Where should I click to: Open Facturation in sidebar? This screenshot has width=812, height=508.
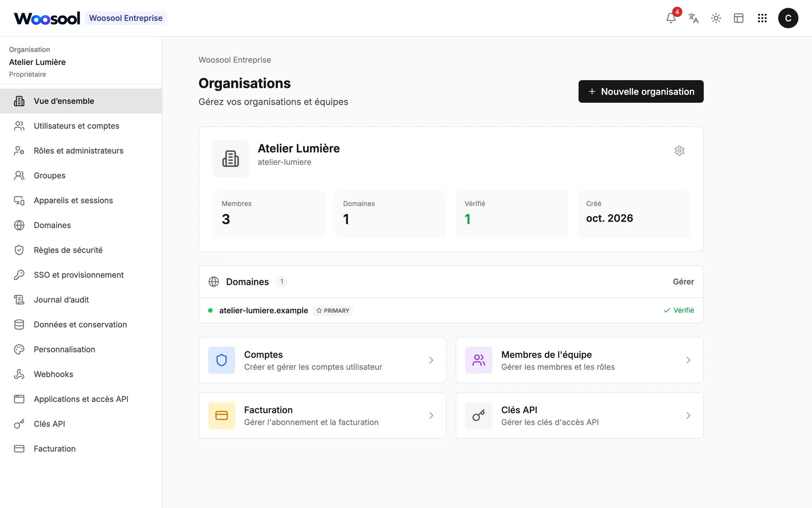point(81,449)
